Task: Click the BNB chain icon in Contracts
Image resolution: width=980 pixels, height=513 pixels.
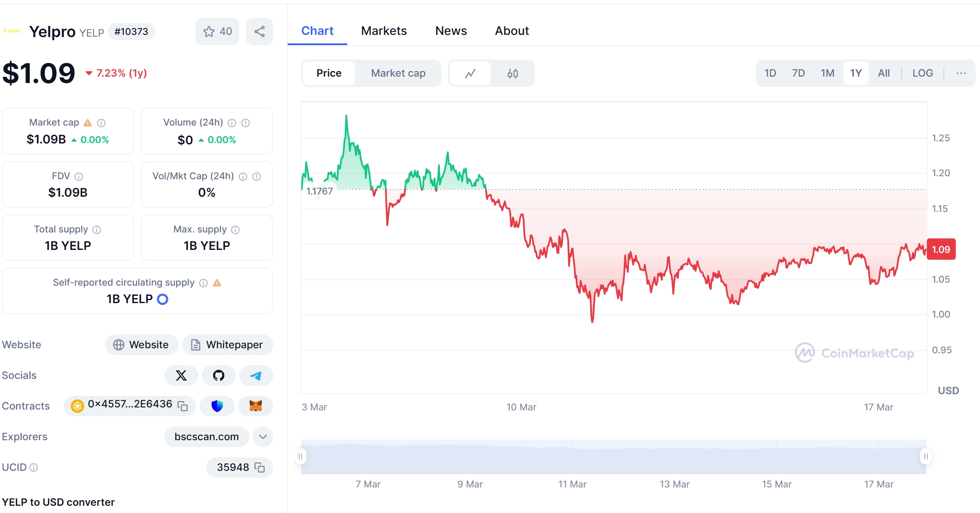Action: click(77, 406)
